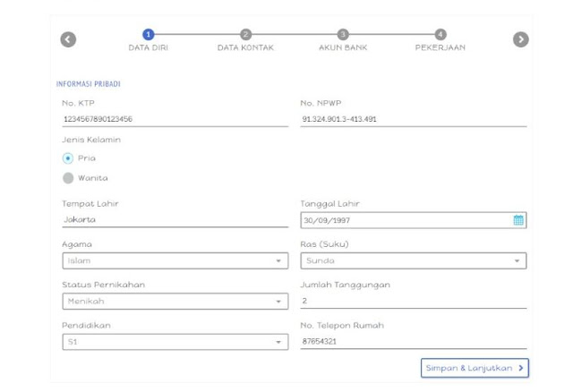Expand the Pendidikan dropdown showing S1

[175, 342]
